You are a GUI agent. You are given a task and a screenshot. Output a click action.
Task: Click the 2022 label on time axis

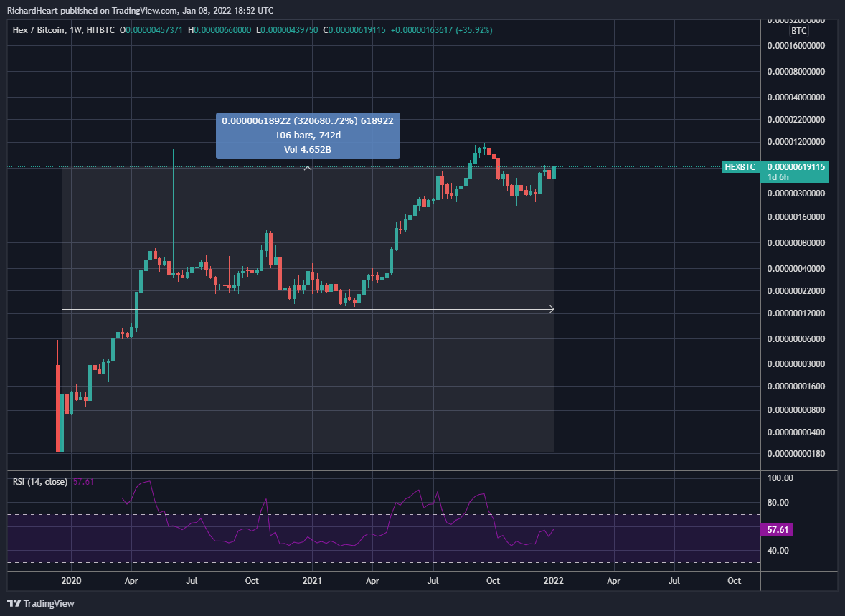click(x=554, y=581)
